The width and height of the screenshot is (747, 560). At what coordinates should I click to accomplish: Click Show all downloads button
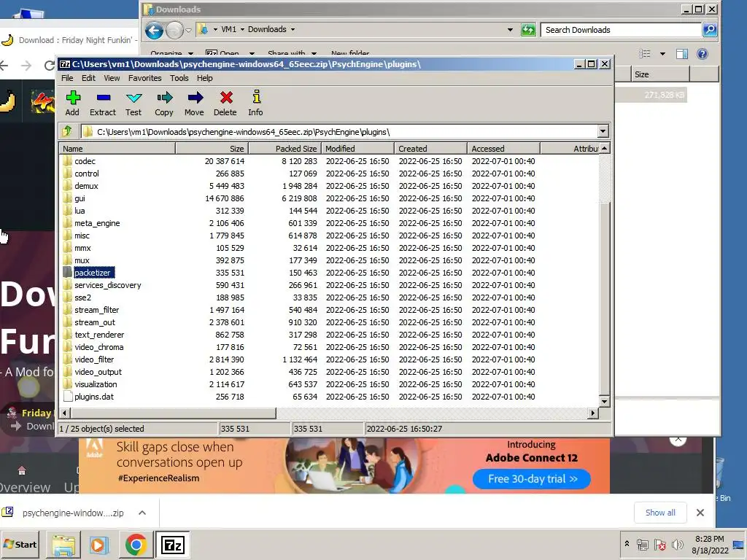click(x=659, y=513)
